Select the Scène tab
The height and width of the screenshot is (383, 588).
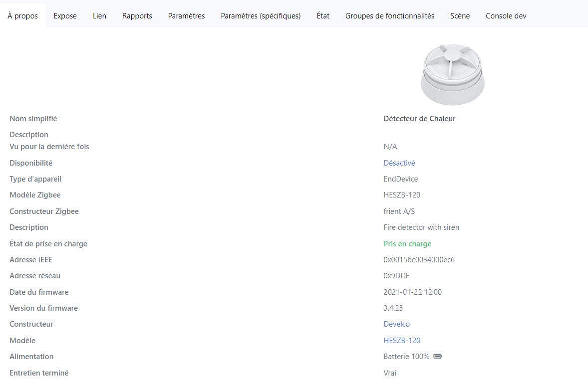[460, 16]
